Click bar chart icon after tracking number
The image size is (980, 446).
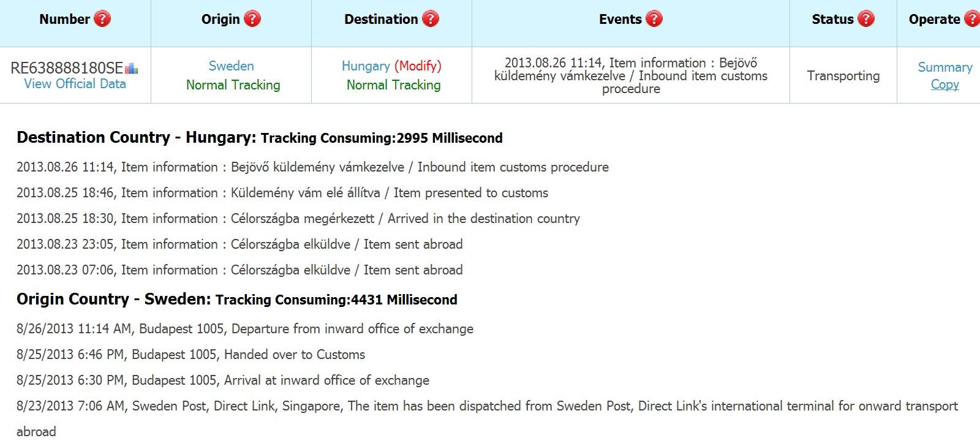tap(131, 68)
